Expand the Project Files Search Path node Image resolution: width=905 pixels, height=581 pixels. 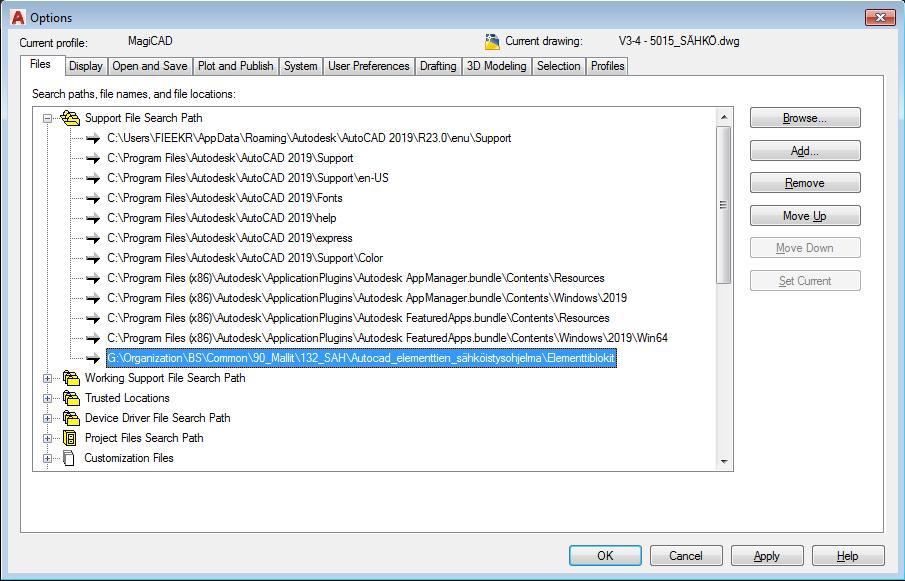point(47,438)
